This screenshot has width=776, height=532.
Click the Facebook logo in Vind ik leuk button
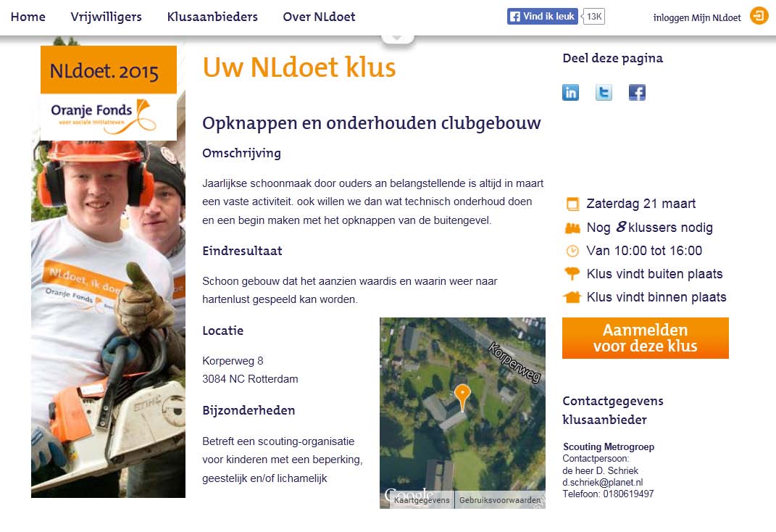point(515,17)
